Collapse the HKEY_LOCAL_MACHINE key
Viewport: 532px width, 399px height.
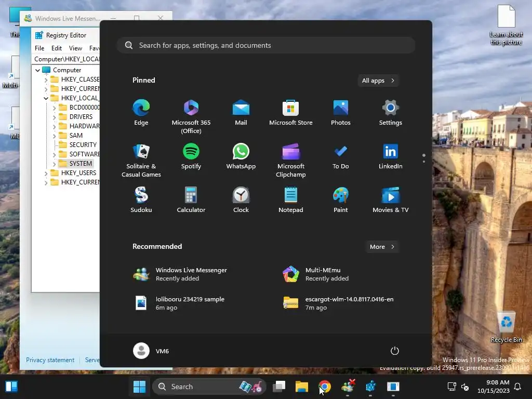coord(46,98)
